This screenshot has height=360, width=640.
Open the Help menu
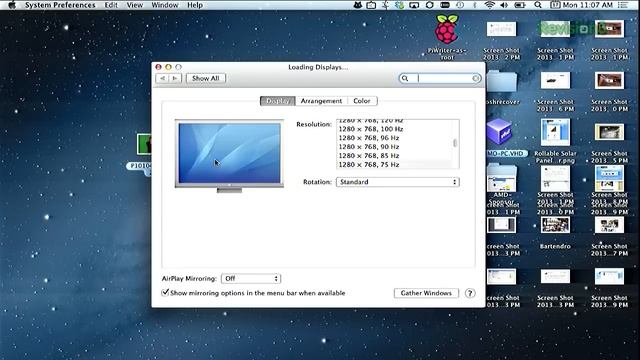tap(195, 5)
